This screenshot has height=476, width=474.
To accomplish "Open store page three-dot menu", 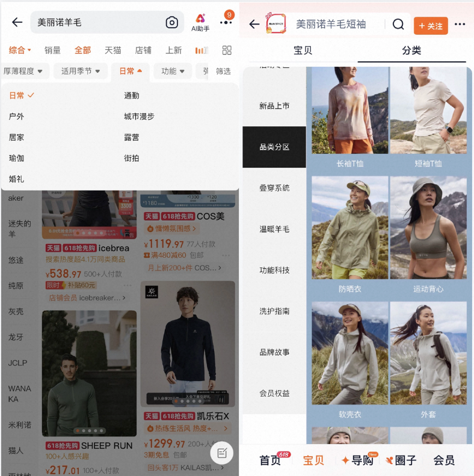I will 460,24.
